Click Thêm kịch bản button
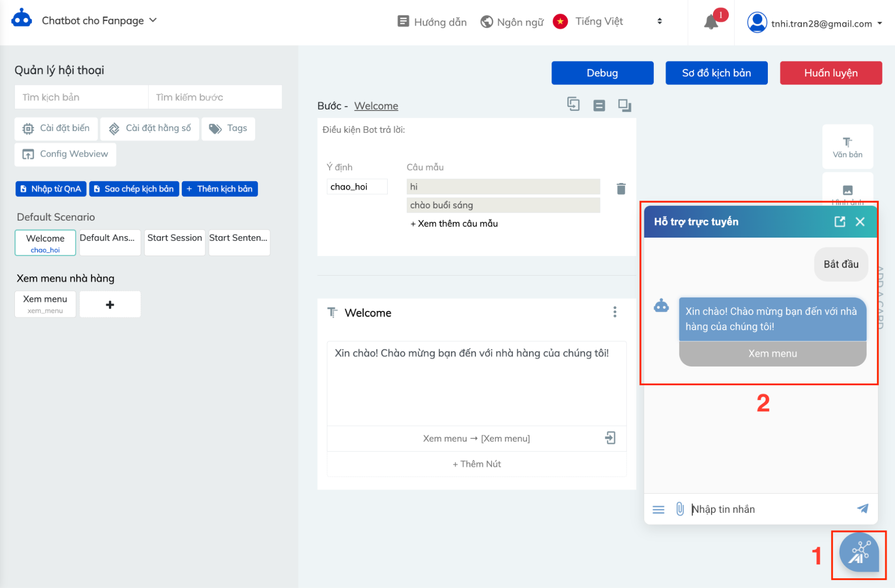895x588 pixels. point(219,189)
